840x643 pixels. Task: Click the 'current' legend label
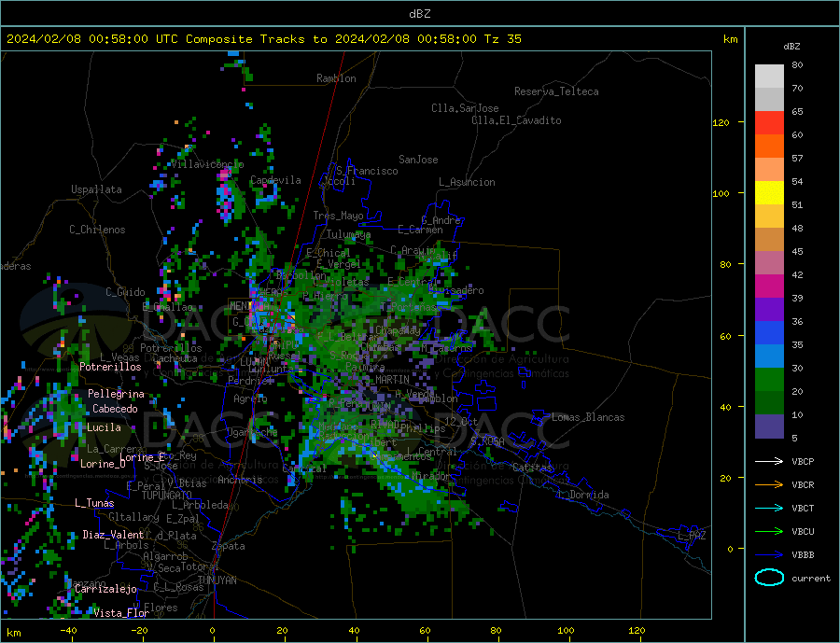click(810, 579)
